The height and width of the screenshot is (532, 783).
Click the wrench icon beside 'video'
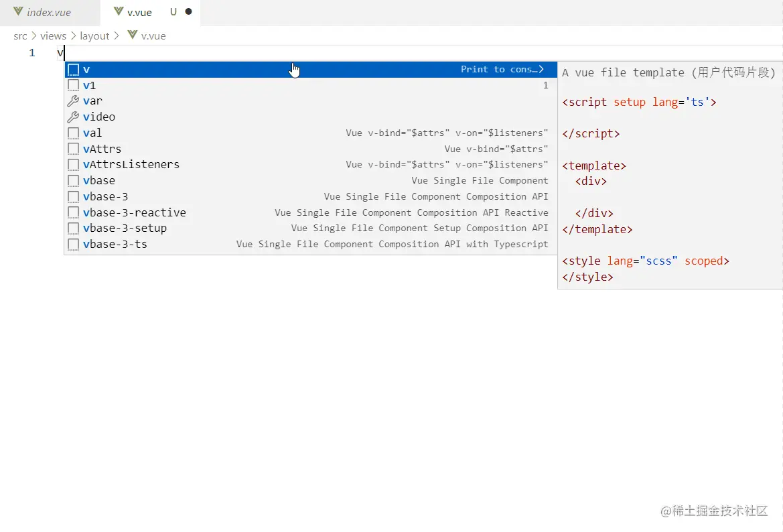pyautogui.click(x=74, y=117)
